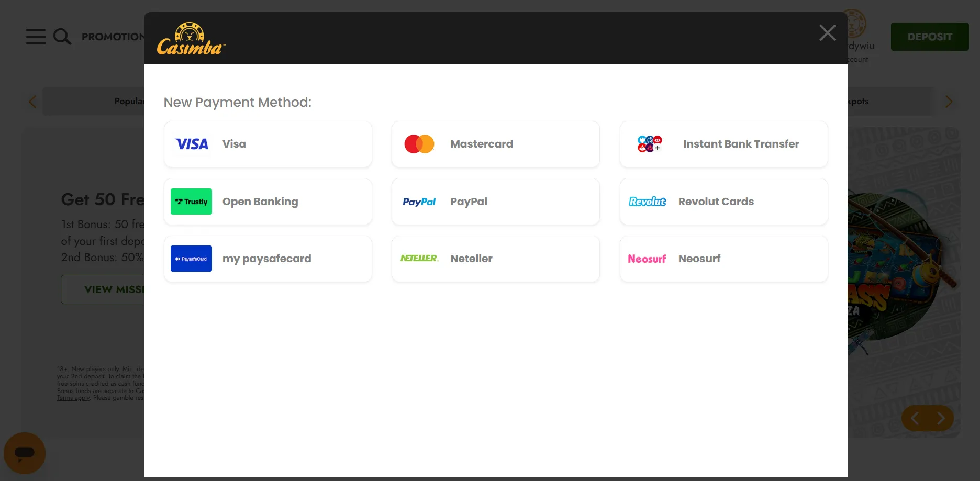
Task: Click the View Mission button
Action: pos(103,289)
